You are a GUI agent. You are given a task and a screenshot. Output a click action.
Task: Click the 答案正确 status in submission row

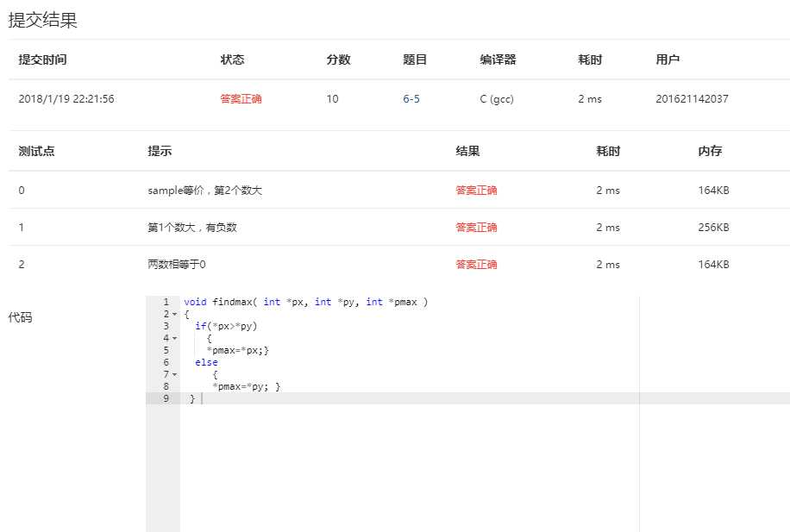click(x=241, y=99)
